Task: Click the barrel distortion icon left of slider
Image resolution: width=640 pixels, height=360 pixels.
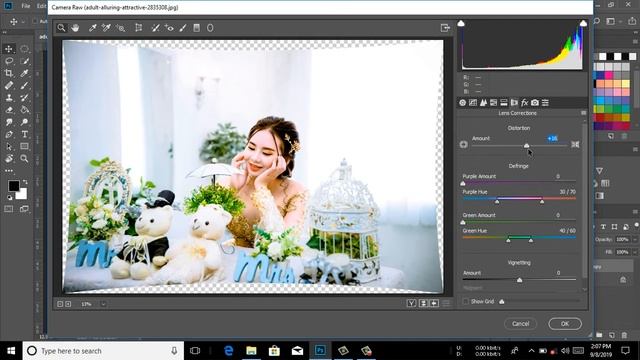Action: click(463, 144)
